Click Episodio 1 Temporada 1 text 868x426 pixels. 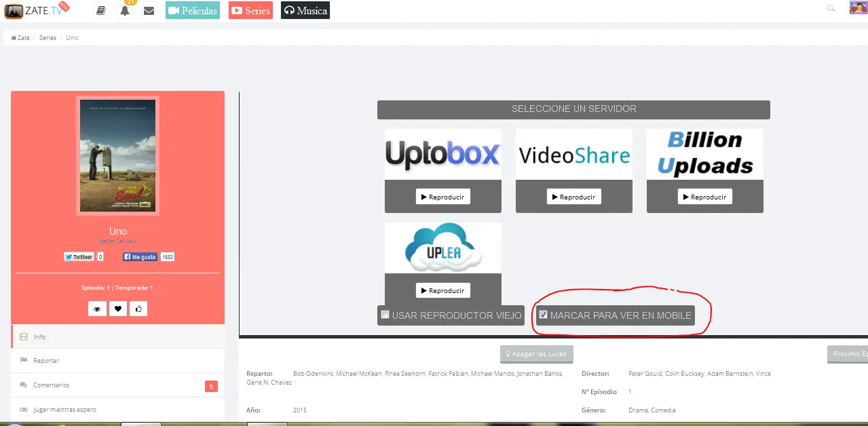(117, 288)
